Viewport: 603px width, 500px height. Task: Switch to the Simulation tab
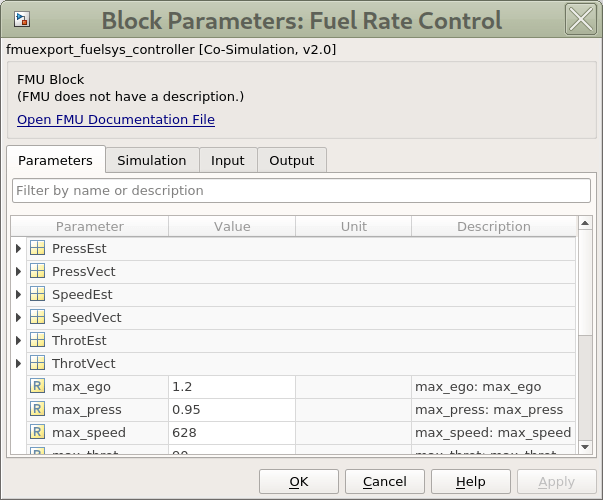(151, 160)
